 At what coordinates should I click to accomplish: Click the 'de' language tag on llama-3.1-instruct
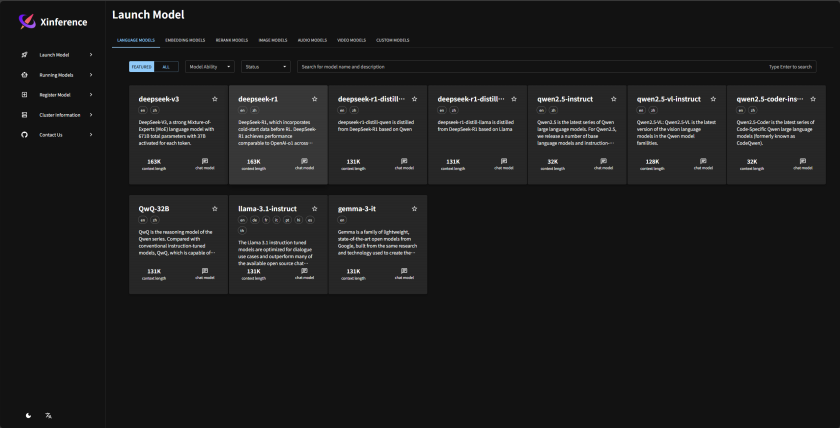(255, 220)
